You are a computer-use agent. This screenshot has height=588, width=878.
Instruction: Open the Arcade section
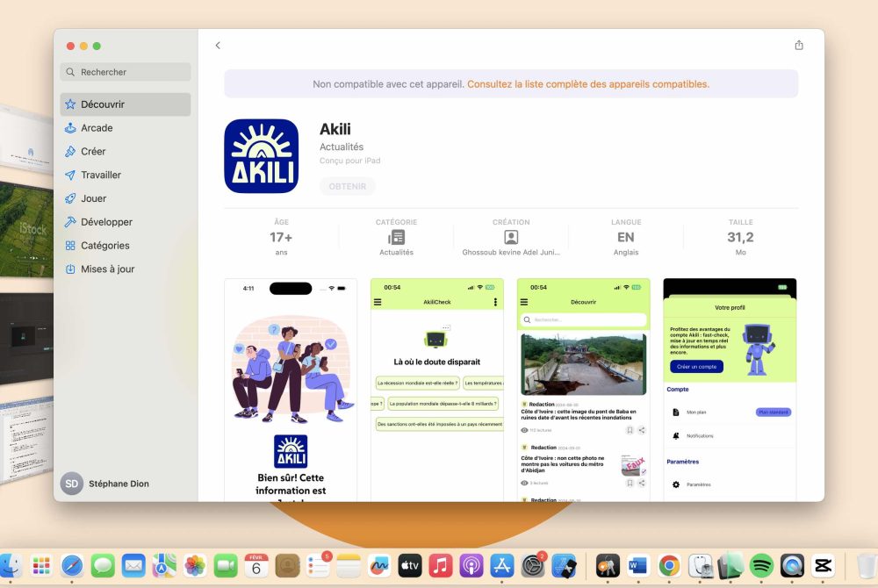coord(126,128)
